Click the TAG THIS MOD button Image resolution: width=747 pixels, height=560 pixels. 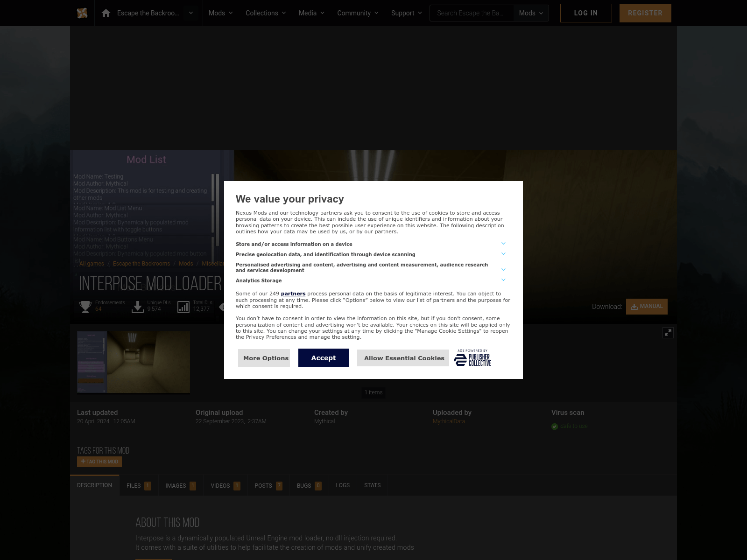point(99,462)
